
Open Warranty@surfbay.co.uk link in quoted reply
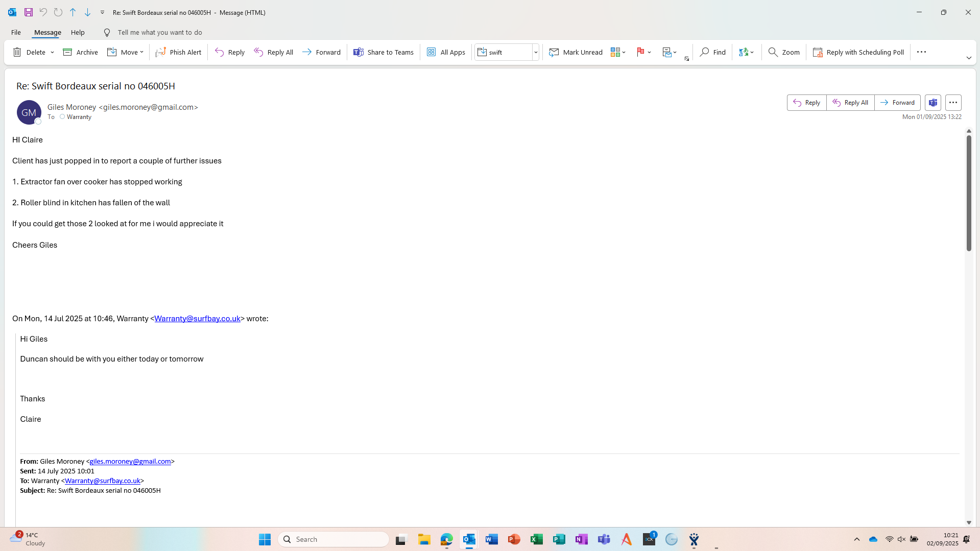[197, 319]
